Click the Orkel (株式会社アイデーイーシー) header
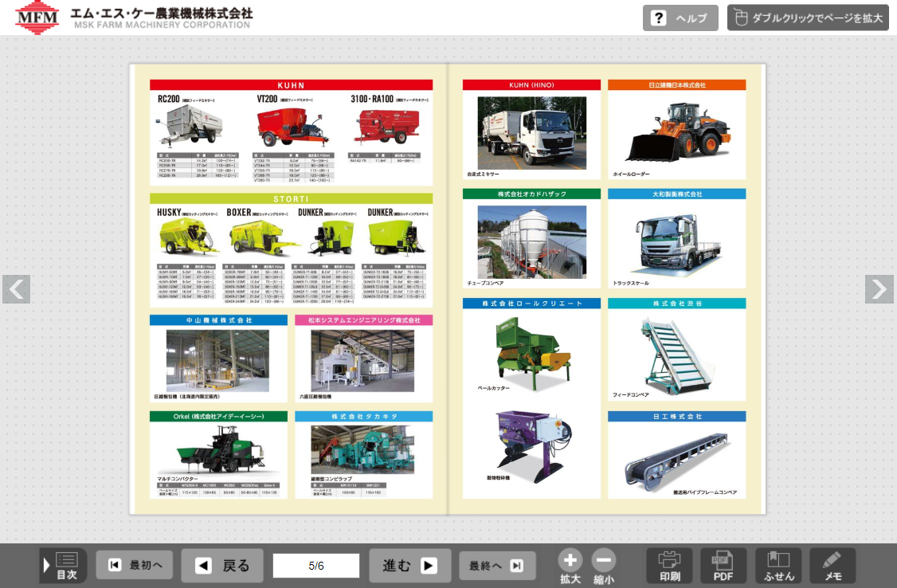The width and height of the screenshot is (897, 588). (218, 417)
